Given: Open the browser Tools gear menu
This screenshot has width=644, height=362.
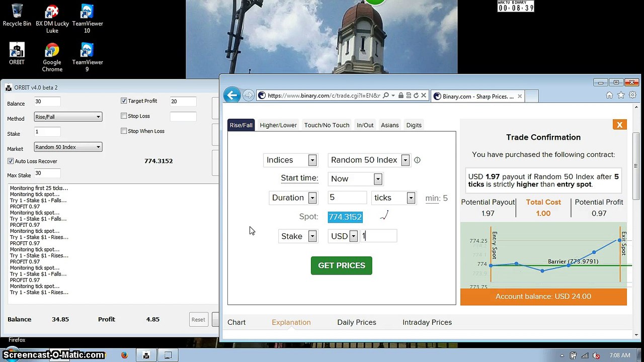Looking at the screenshot, I should pyautogui.click(x=633, y=95).
